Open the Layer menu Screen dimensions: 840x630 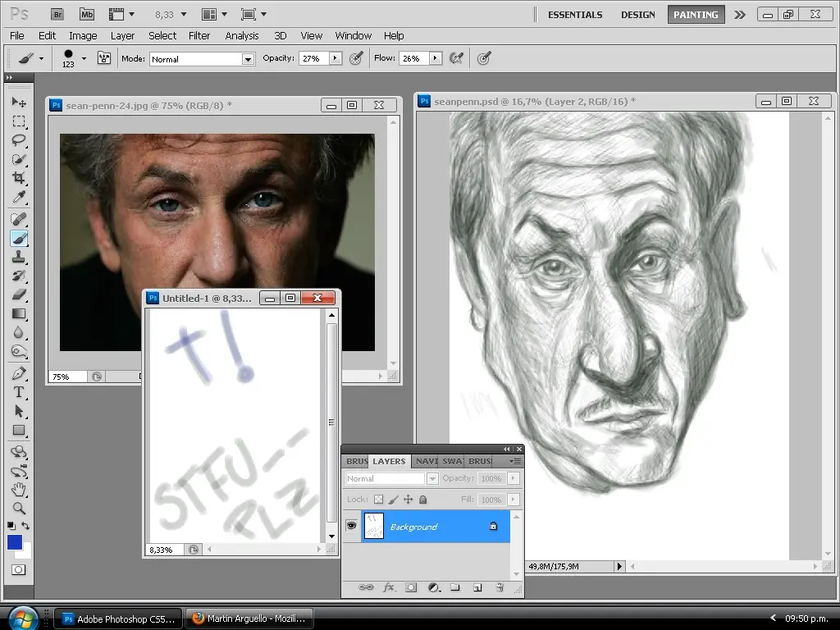coord(122,35)
